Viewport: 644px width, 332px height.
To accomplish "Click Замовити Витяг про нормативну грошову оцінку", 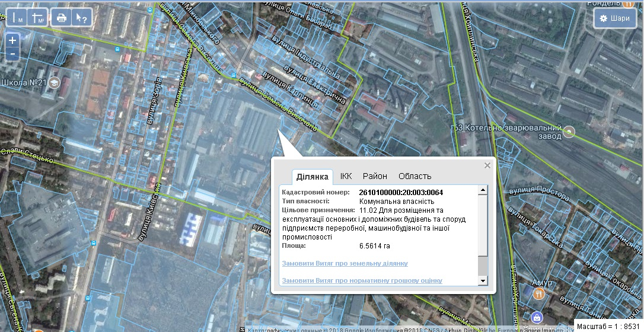I will (362, 280).
